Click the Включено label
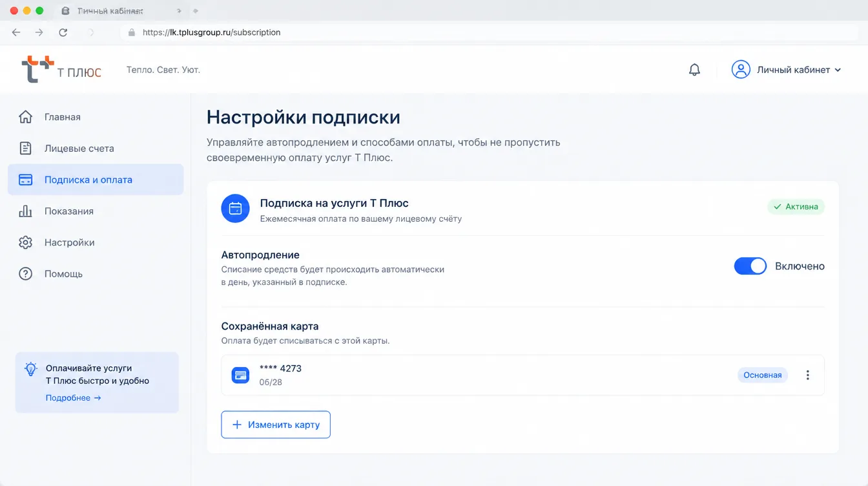This screenshot has height=486, width=868. (800, 266)
